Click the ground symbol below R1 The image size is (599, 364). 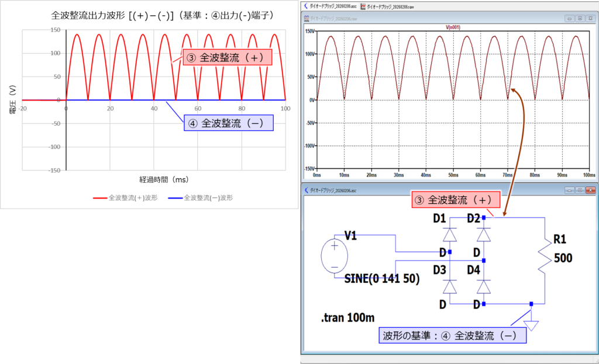coord(531,323)
